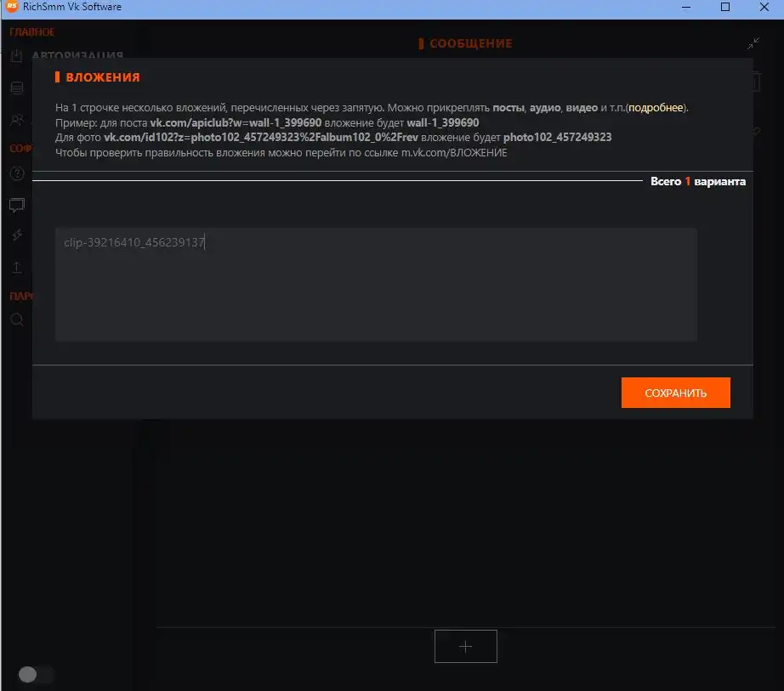Select the Авторизация menu item
This screenshot has width=784, height=691.
point(77,55)
